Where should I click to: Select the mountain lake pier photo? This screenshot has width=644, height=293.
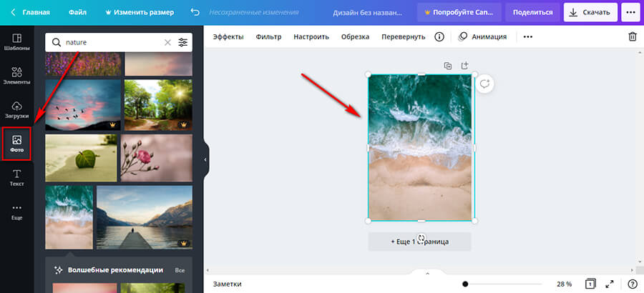pos(144,217)
